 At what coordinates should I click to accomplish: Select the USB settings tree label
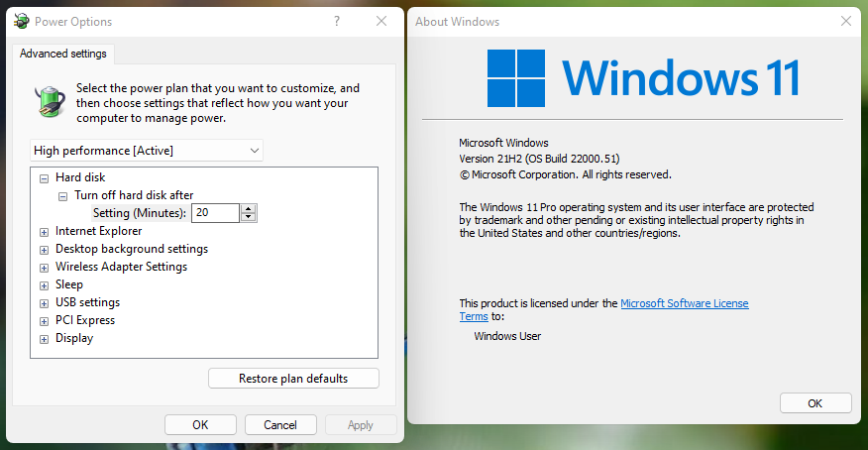pos(87,302)
